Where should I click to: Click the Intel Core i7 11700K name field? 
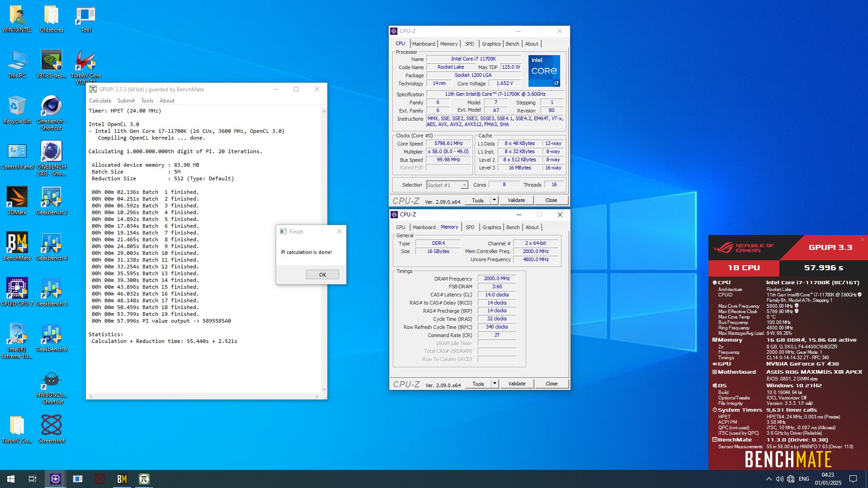tap(473, 59)
